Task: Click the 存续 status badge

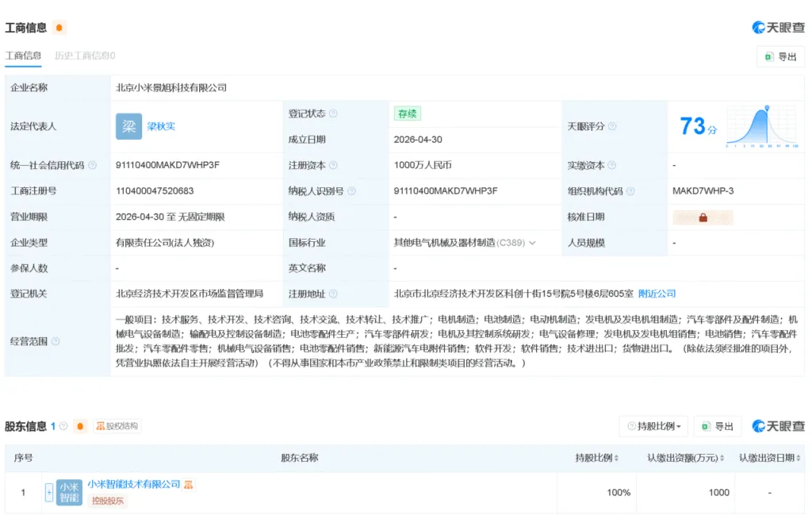Action: (x=407, y=113)
